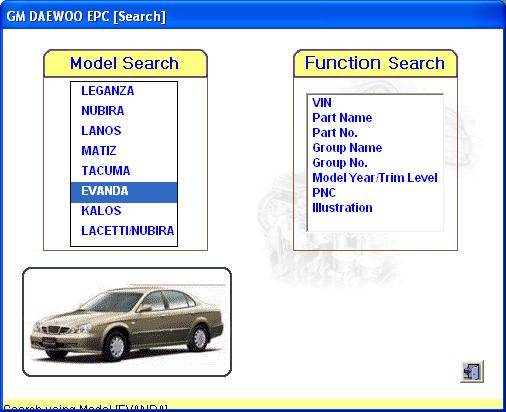Open VIN function search
The width and height of the screenshot is (506, 412).
322,103
